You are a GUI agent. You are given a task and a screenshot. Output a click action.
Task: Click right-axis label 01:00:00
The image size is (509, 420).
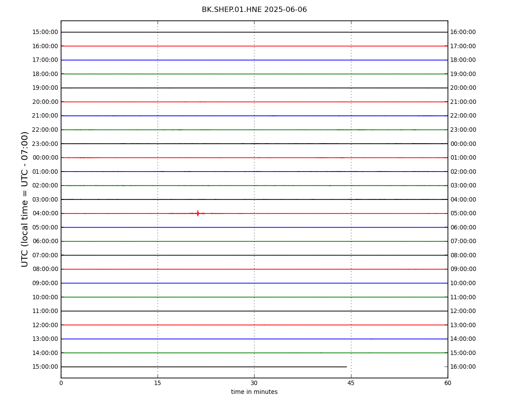click(x=463, y=158)
